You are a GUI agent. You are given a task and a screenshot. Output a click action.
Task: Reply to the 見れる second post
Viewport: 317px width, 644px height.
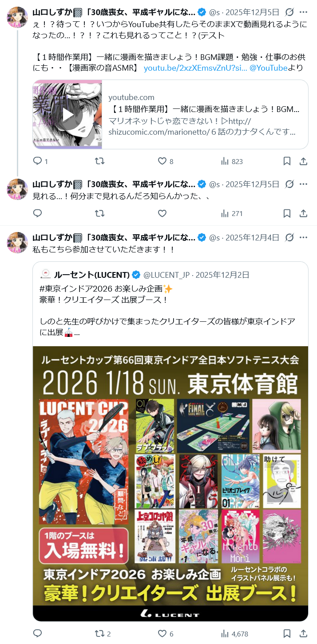(38, 213)
